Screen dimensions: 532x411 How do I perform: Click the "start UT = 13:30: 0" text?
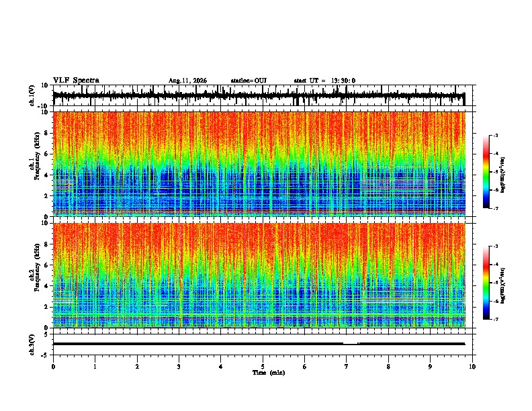(324, 81)
